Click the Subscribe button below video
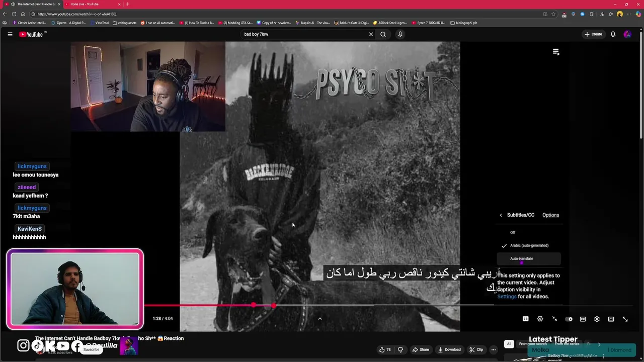This screenshot has width=644, height=362. pyautogui.click(x=91, y=349)
